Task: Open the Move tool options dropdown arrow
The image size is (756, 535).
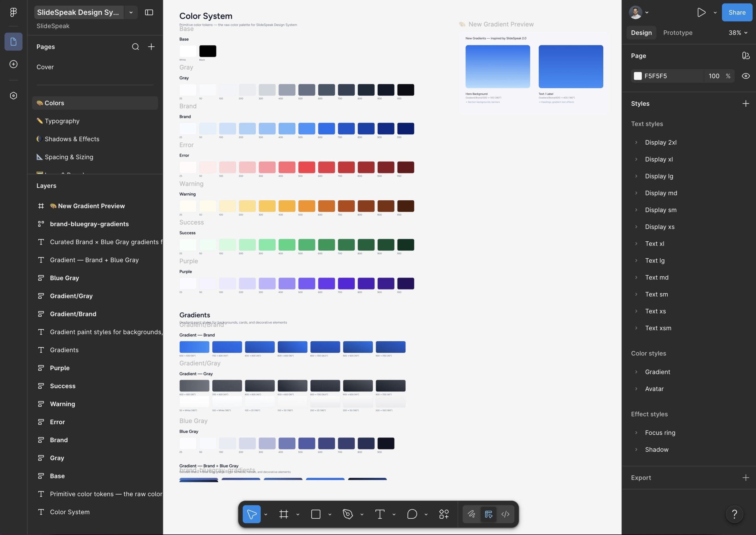Action: tap(266, 514)
